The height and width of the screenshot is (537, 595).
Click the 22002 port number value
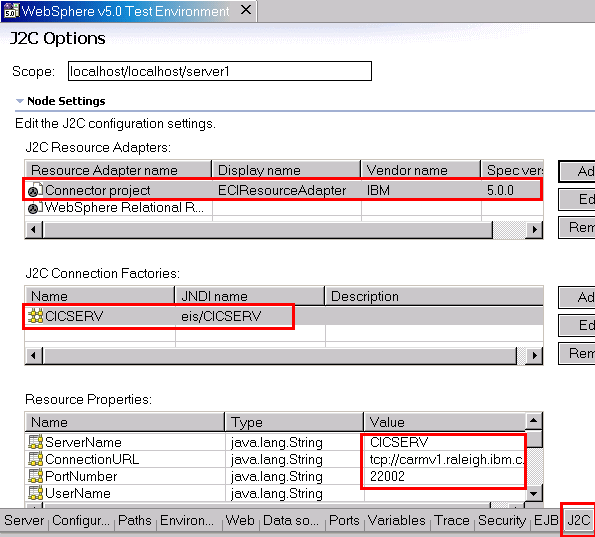coord(387,476)
